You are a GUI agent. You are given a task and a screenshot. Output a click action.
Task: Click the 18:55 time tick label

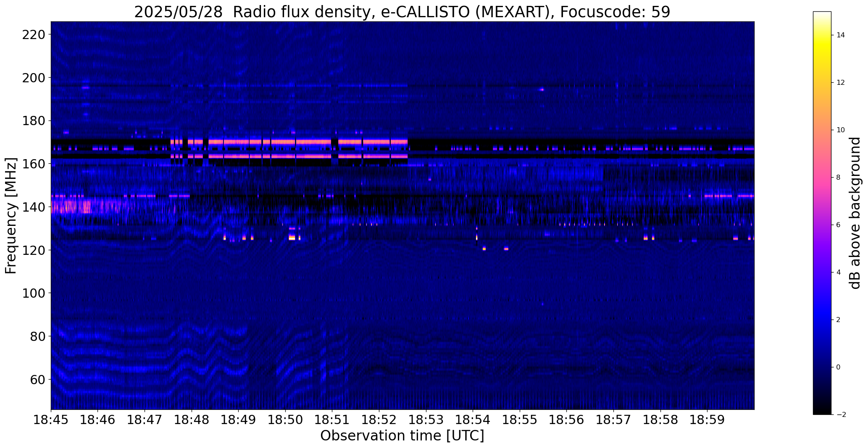click(x=520, y=420)
